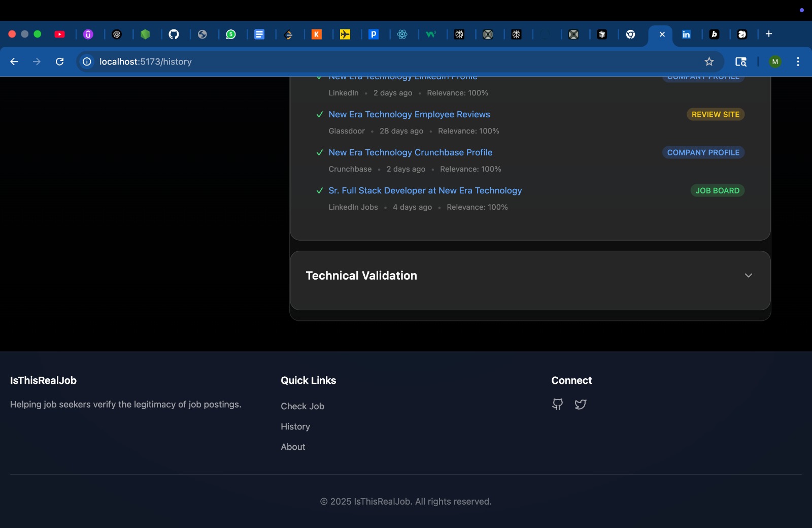Open the Chrome logo tab
The width and height of the screenshot is (812, 528).
click(630, 35)
